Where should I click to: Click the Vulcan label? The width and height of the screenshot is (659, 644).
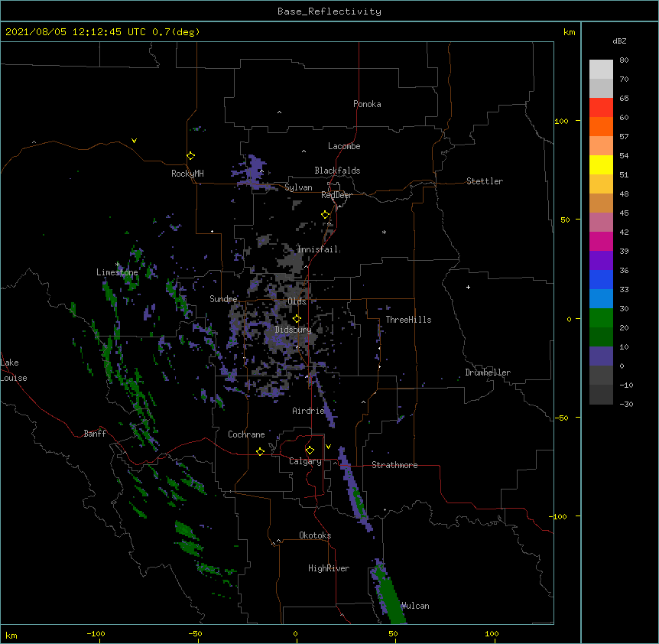coord(416,606)
